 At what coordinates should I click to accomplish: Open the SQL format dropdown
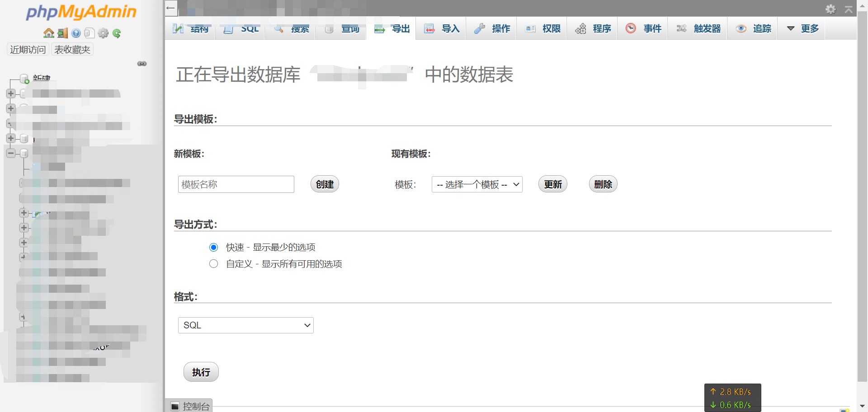(245, 325)
